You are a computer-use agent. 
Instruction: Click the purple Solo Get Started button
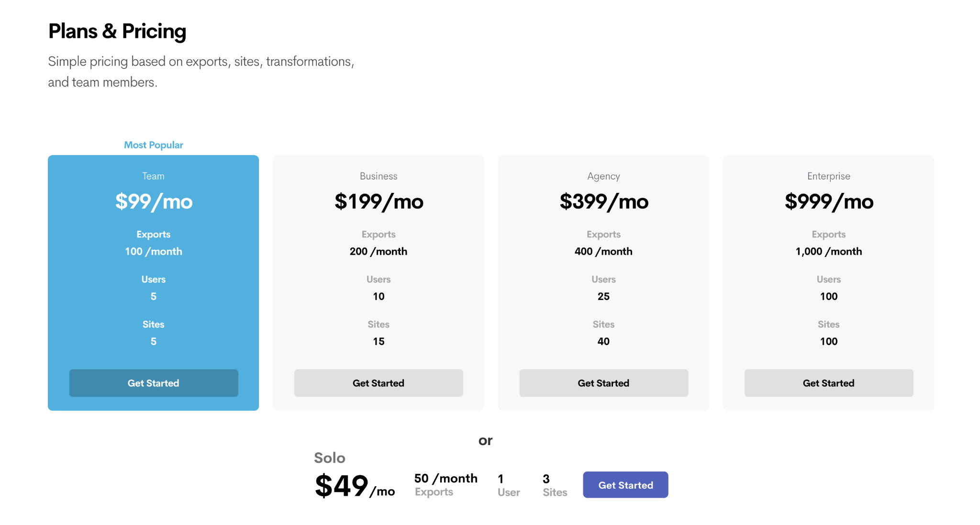coord(625,485)
